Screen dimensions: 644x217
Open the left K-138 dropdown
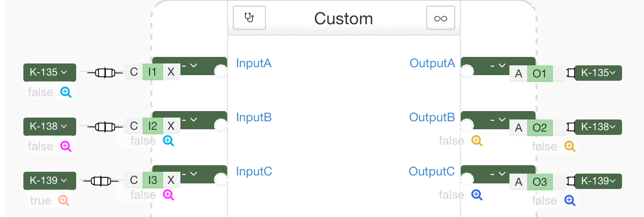click(50, 126)
